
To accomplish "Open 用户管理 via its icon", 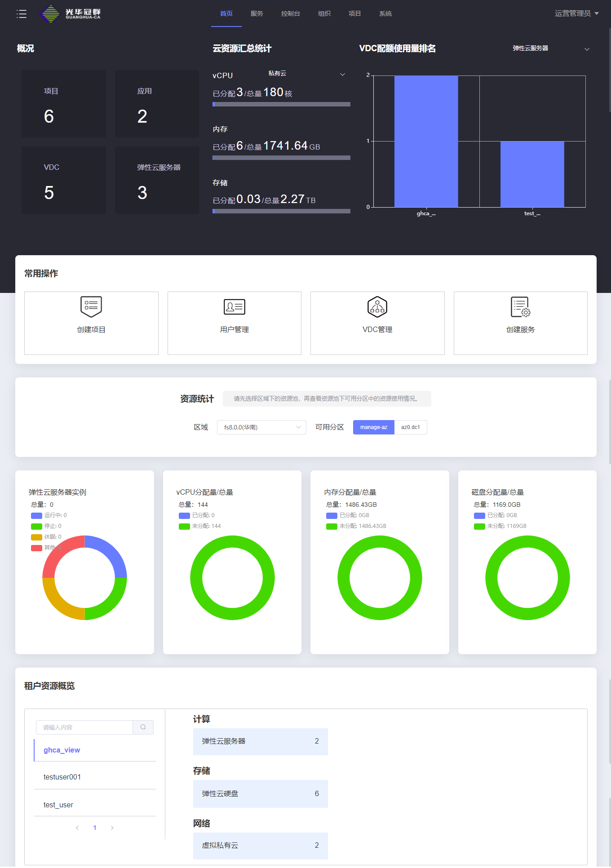I will point(234,307).
